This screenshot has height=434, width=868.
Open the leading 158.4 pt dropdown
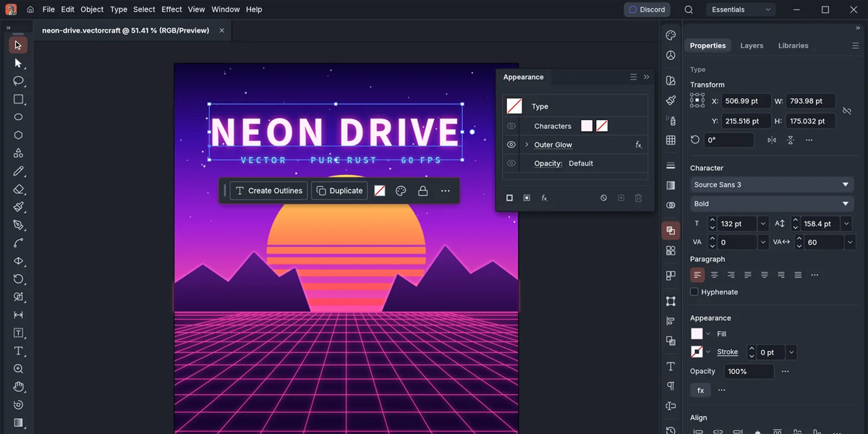tap(847, 224)
